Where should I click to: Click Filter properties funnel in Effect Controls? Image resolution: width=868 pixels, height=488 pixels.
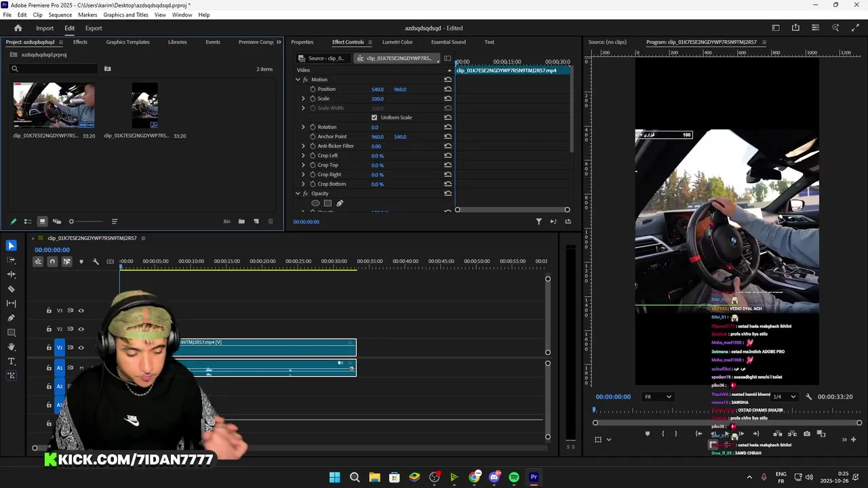(x=539, y=222)
